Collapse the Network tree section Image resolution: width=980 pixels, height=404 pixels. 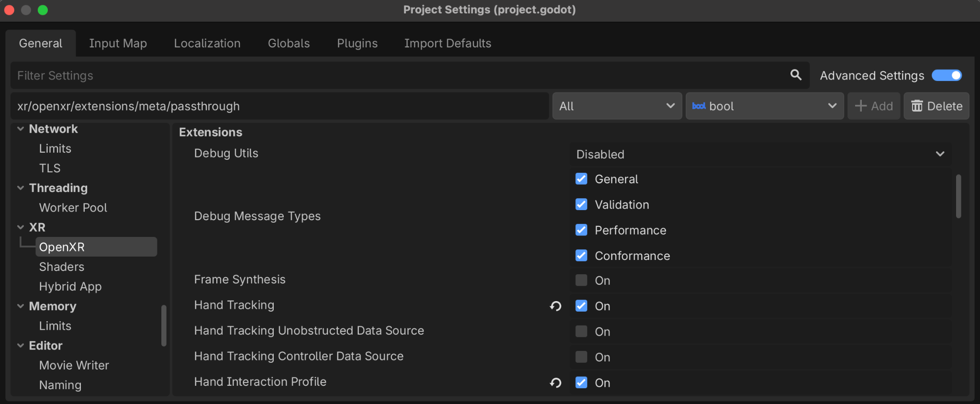pos(21,129)
